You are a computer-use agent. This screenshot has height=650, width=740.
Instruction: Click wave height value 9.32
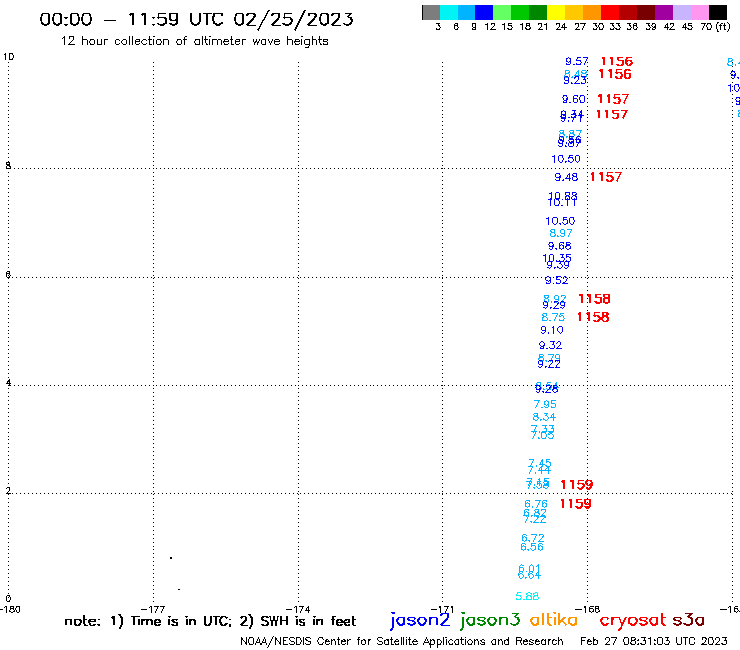pyautogui.click(x=550, y=346)
